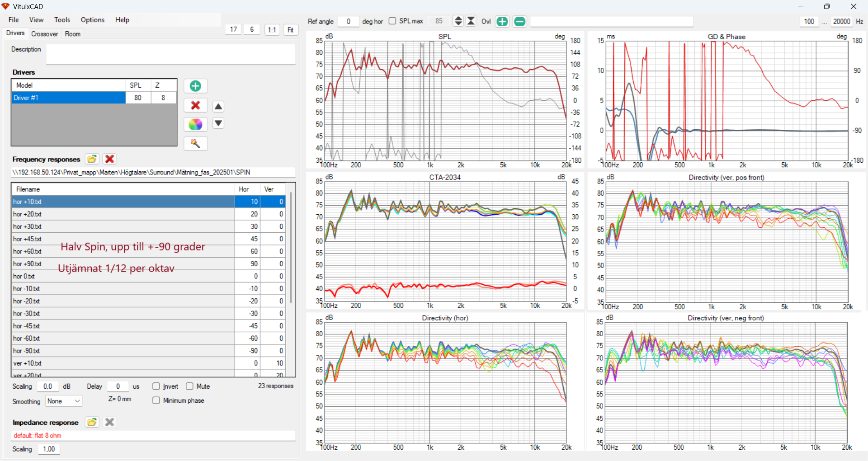Viewport: 868px width, 461px height.
Task: Select the hor -90.txt response row
Action: coord(148,351)
